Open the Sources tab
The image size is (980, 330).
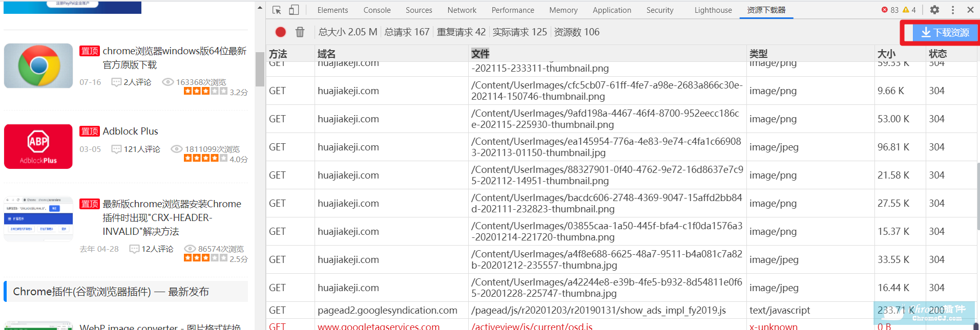pos(419,10)
